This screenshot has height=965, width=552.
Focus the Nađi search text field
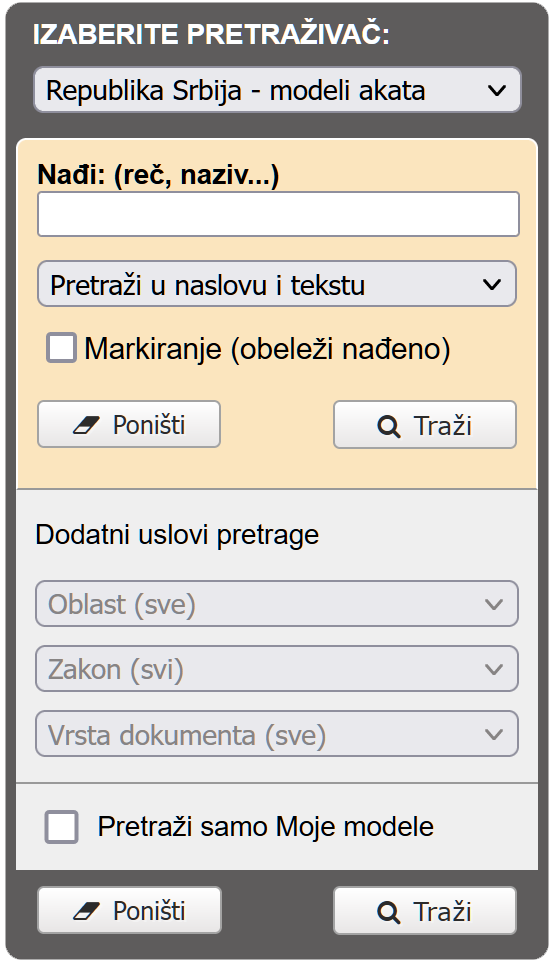278,214
